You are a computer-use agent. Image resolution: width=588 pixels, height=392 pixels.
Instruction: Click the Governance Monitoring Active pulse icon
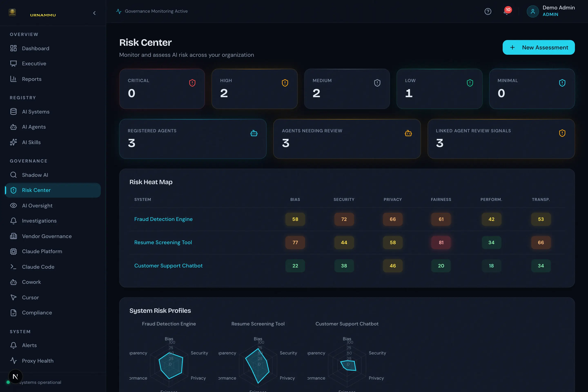coord(119,11)
